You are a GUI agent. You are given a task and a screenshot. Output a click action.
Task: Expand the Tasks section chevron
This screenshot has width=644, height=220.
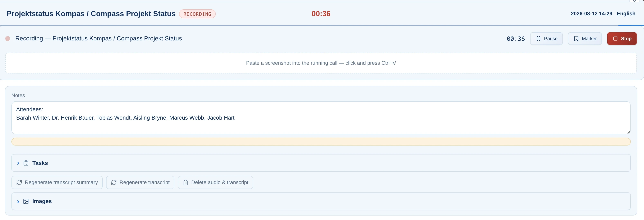(18, 163)
